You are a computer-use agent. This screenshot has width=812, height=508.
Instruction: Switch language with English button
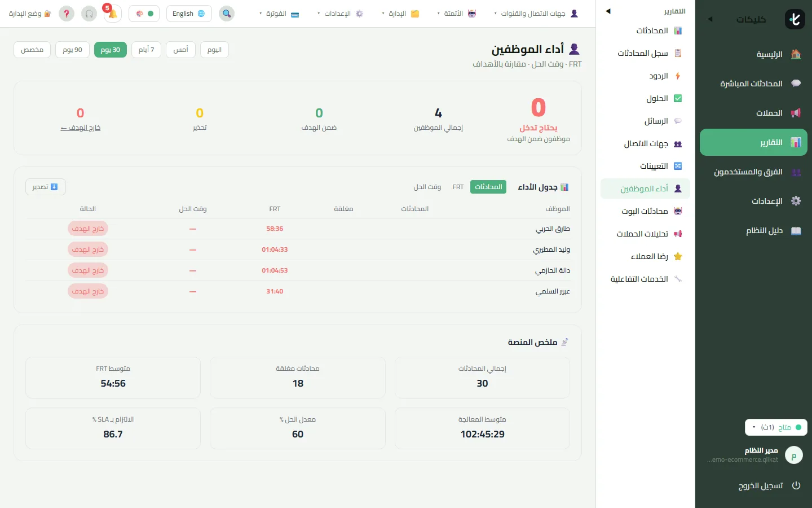189,14
